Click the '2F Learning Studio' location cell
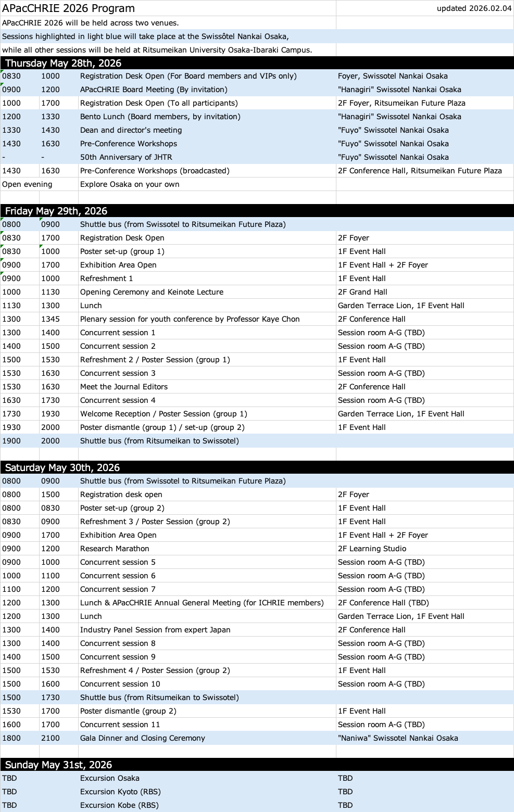 pos(372,549)
